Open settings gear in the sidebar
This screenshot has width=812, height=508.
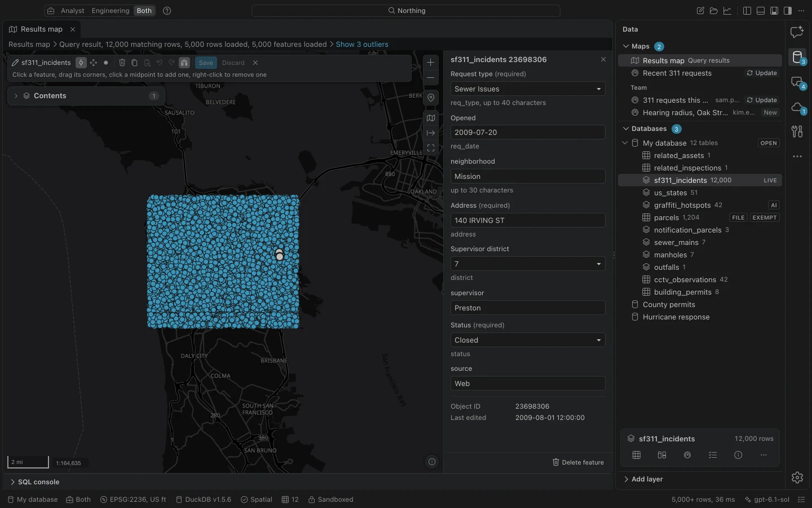coord(797,478)
